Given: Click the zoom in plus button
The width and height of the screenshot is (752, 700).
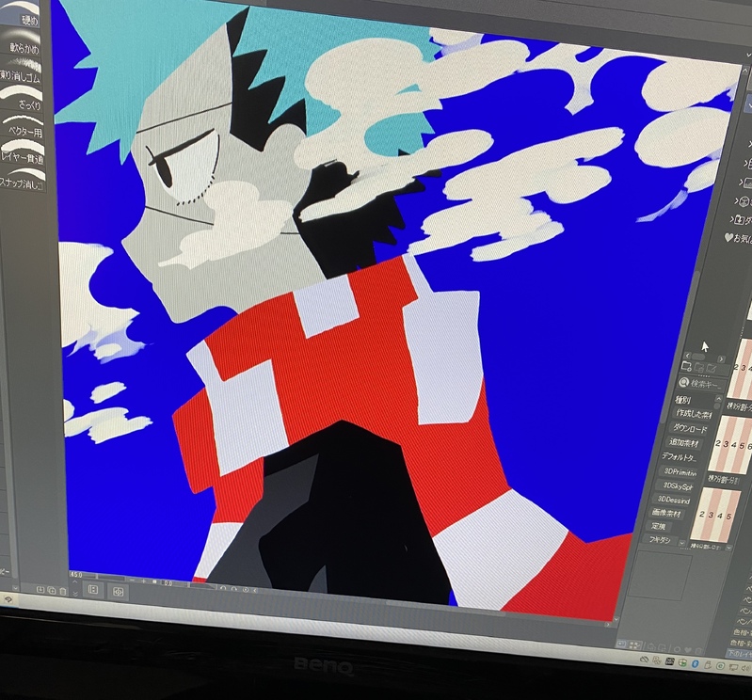Looking at the screenshot, I should point(143,581).
